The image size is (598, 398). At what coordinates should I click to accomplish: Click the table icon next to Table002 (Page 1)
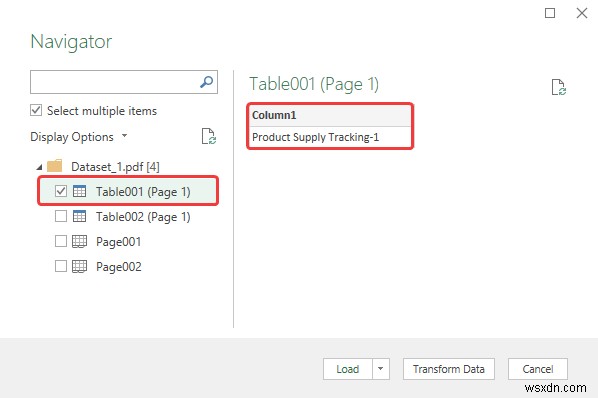pyautogui.click(x=79, y=216)
